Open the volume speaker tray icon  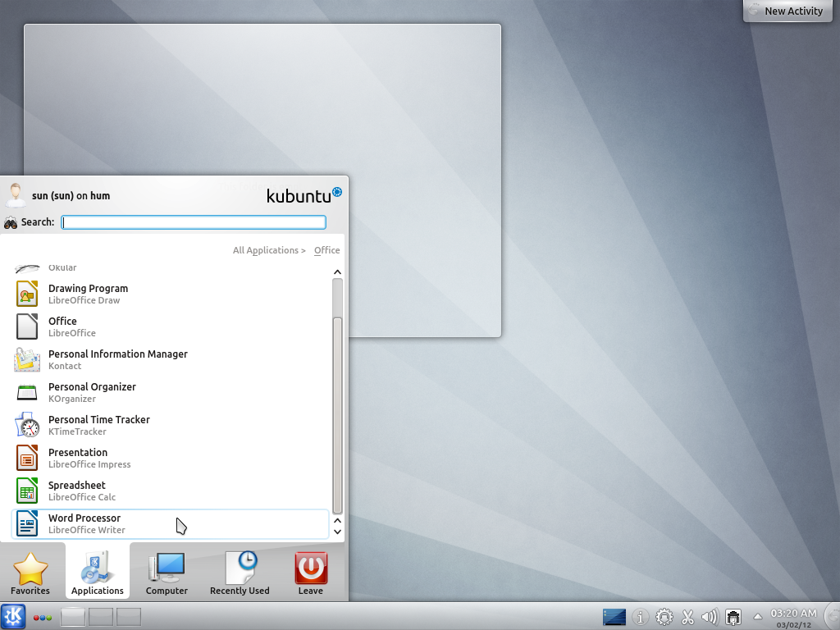pos(710,617)
